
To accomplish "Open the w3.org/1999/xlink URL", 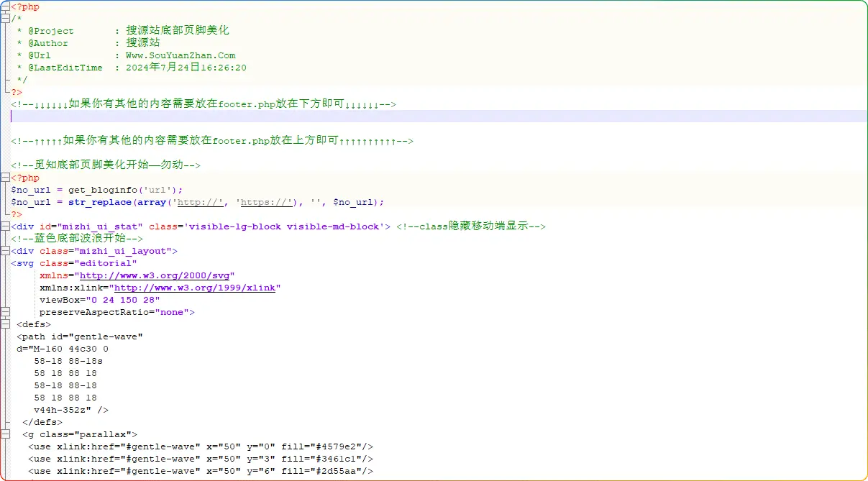I will [x=194, y=288].
